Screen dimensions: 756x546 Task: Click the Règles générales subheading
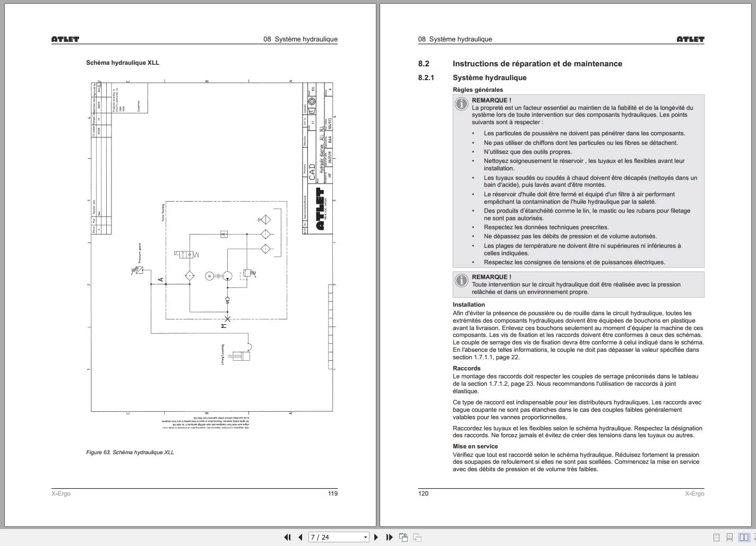click(x=478, y=90)
